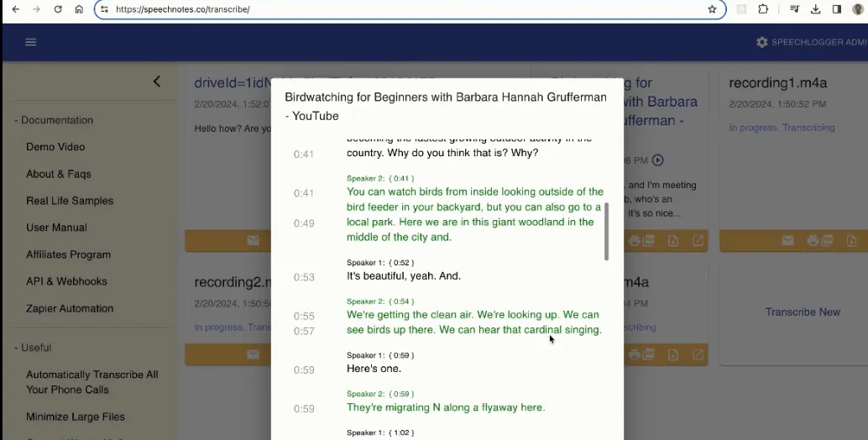The width and height of the screenshot is (868, 440).
Task: Jump to the 0:57 timestamp in transcript
Action: point(304,331)
